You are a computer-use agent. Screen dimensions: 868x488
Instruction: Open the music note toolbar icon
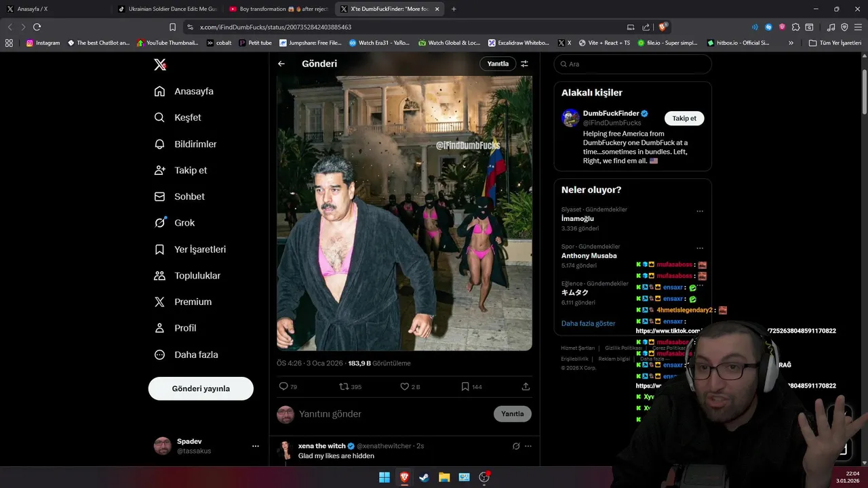(x=831, y=27)
